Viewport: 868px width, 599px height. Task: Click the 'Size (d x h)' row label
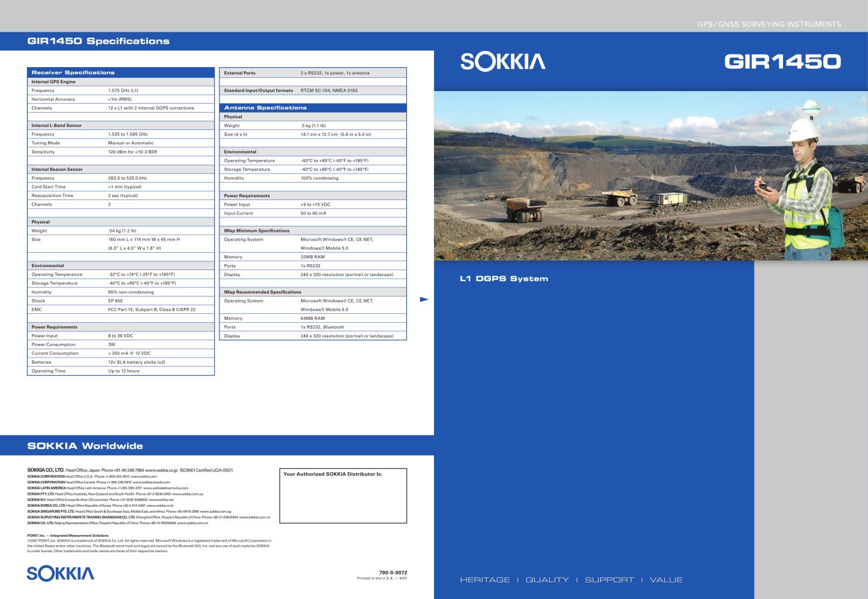click(x=236, y=134)
